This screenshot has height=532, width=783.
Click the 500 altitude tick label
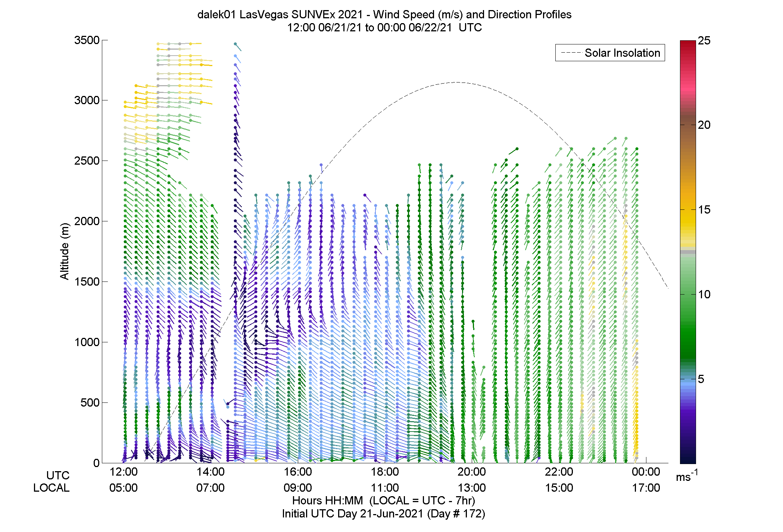[x=90, y=402]
